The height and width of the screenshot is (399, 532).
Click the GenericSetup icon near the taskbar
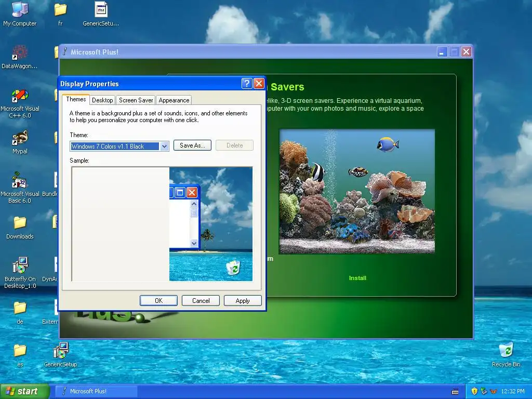click(x=60, y=354)
